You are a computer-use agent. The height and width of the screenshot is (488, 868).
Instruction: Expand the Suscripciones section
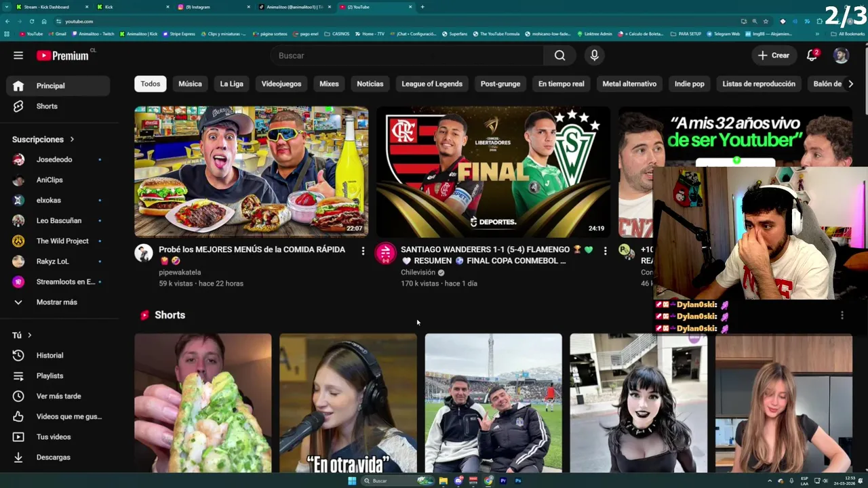pos(43,140)
